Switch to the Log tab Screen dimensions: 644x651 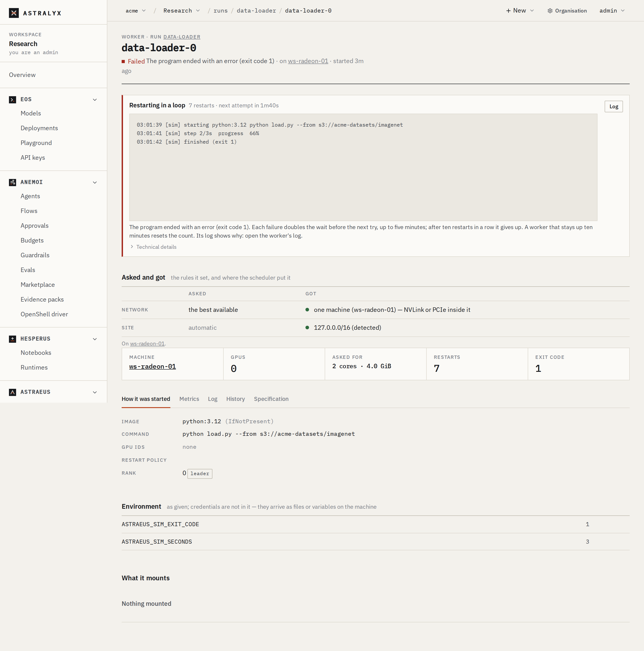pos(212,399)
